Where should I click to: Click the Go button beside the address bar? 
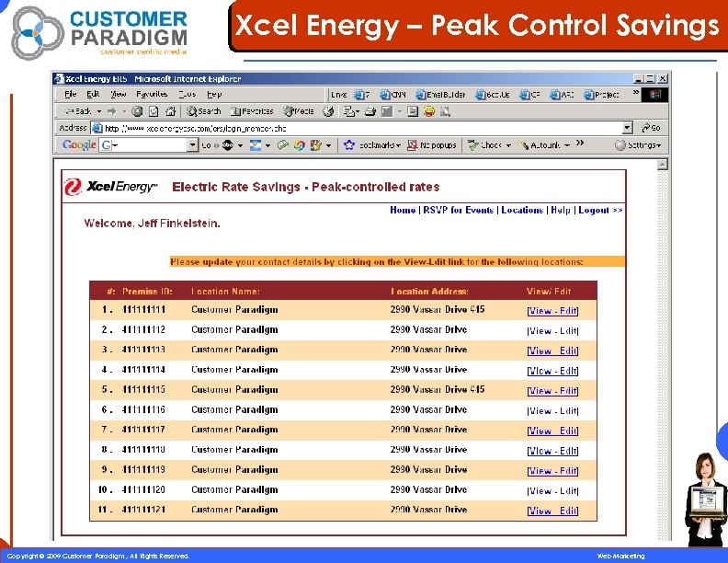point(651,128)
